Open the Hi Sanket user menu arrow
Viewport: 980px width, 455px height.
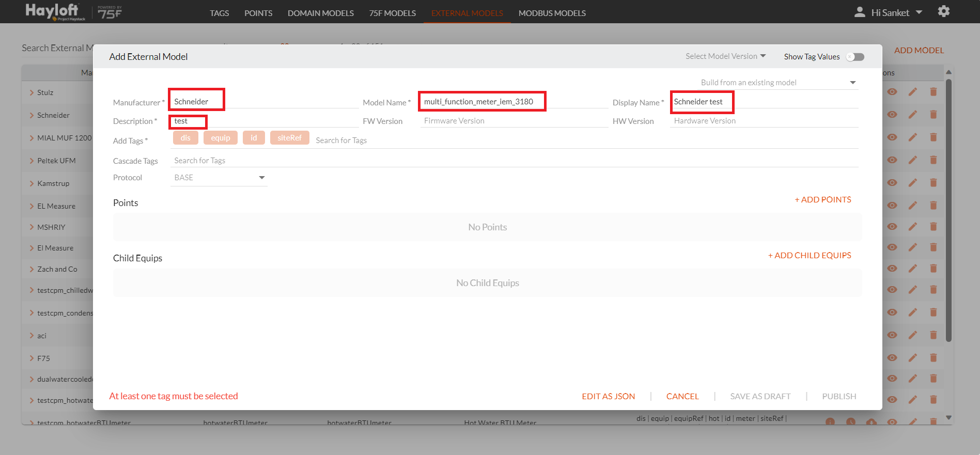click(x=919, y=12)
